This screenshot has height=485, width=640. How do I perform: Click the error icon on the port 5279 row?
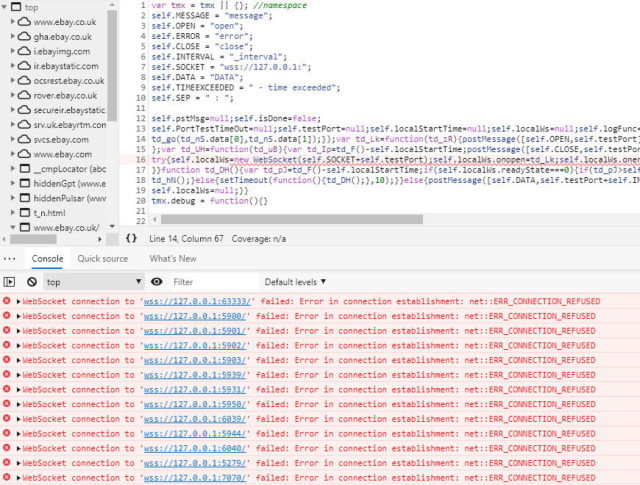[x=7, y=463]
